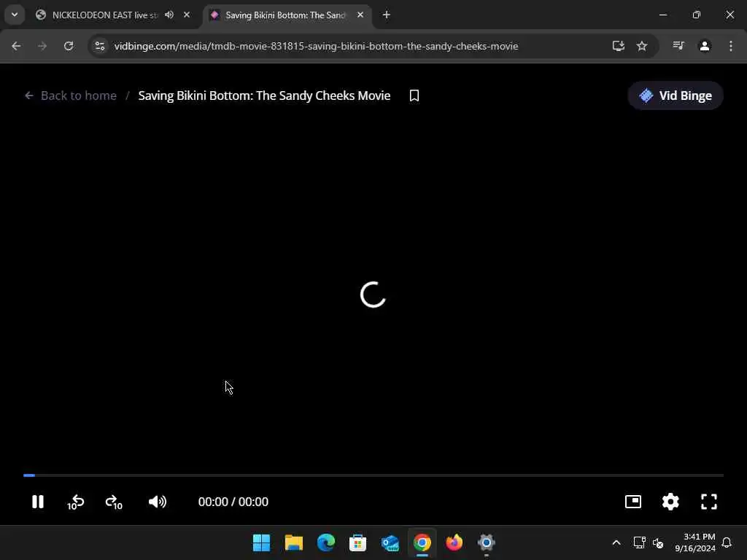Viewport: 747px width, 560px height.
Task: Go back via Back to home link
Action: tap(71, 96)
